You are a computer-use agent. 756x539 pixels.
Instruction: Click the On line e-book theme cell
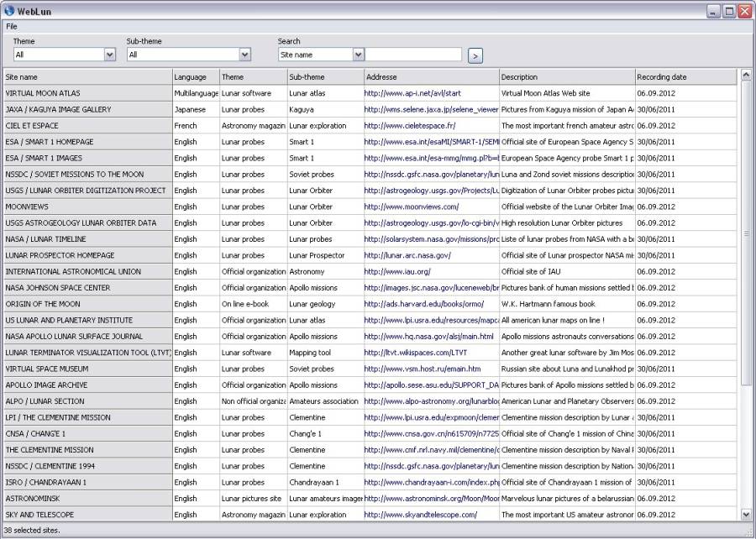pyautogui.click(x=253, y=304)
